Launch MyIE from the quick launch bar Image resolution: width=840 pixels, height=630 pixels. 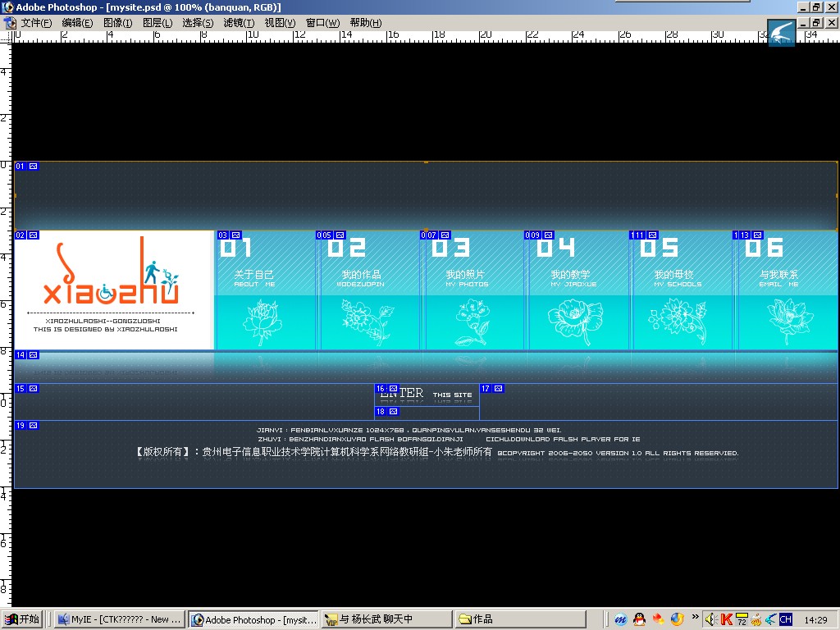tap(620, 619)
